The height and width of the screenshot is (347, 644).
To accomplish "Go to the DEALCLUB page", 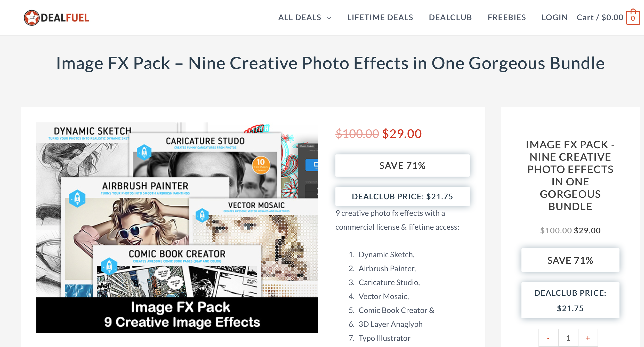I will click(450, 17).
